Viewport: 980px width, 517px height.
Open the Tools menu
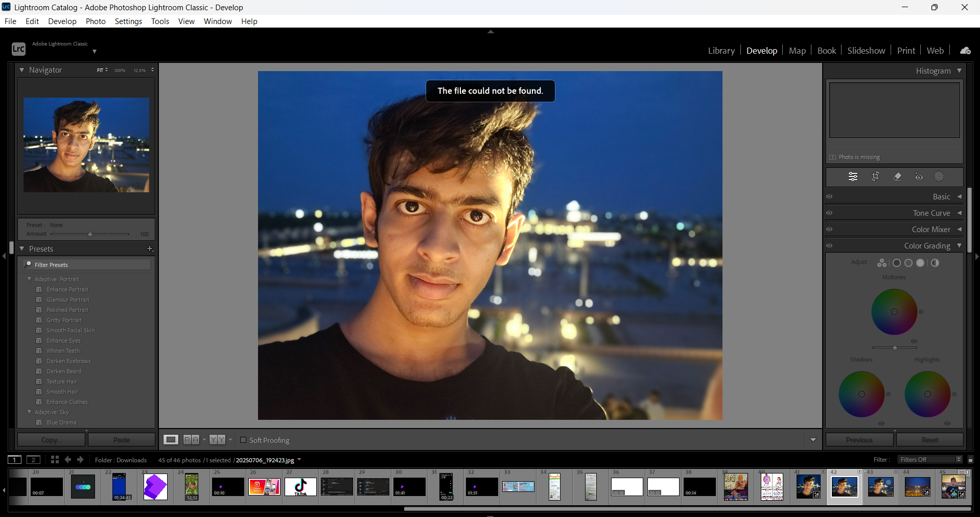click(x=160, y=21)
